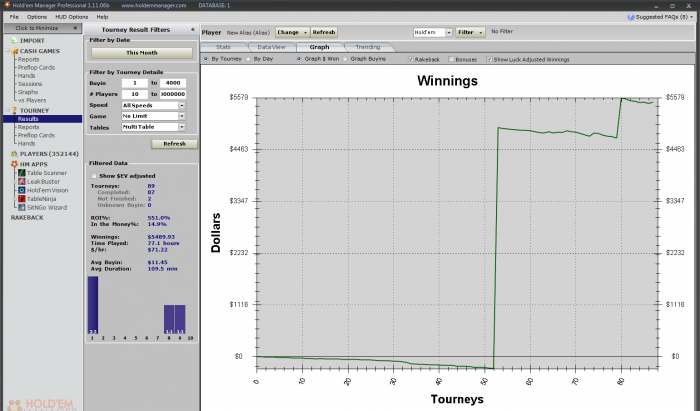Click the Tourney trophy icon
Viewport: 700px width, 411px height.
(14, 110)
